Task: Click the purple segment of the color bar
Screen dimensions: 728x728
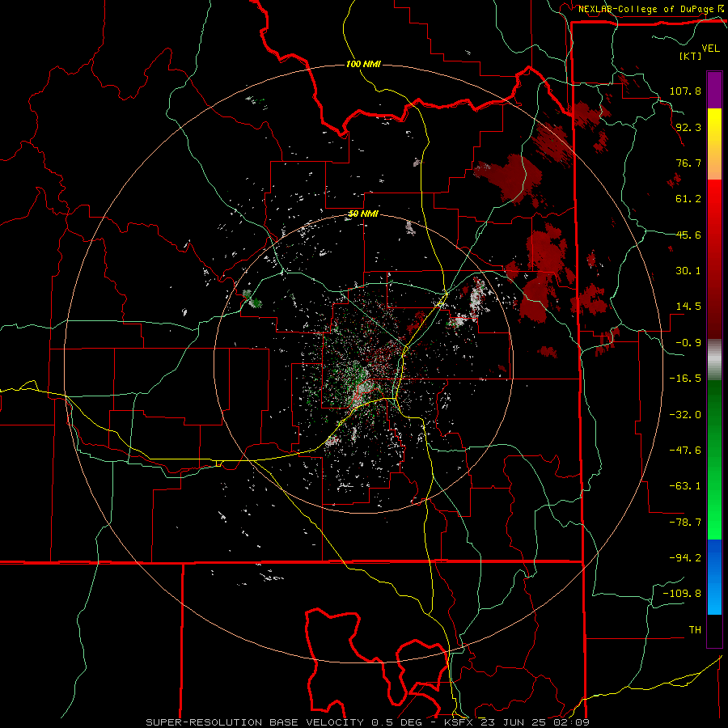Action: (714, 90)
